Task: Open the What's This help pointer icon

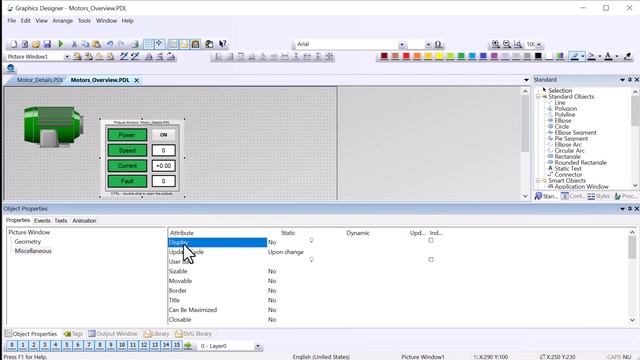Action: 222,44
